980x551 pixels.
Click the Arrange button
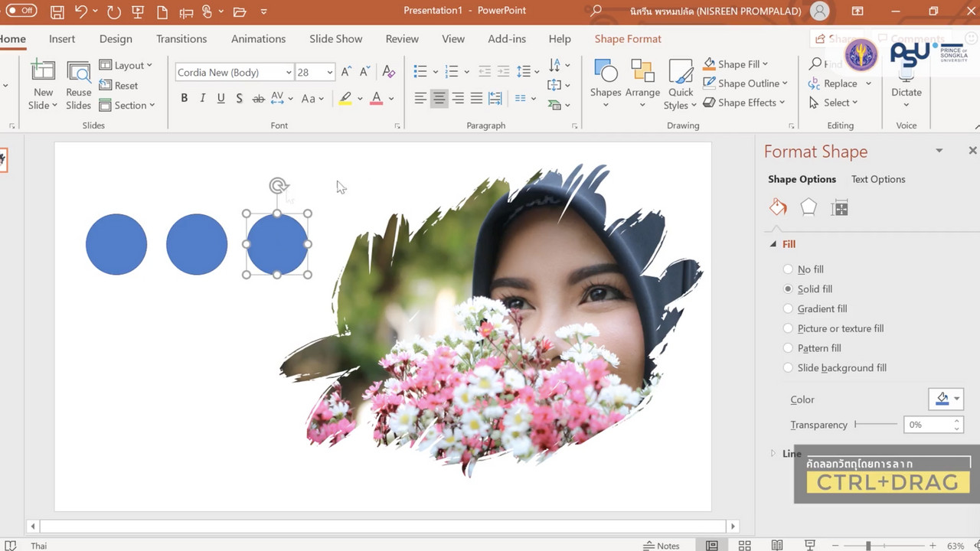coord(642,83)
